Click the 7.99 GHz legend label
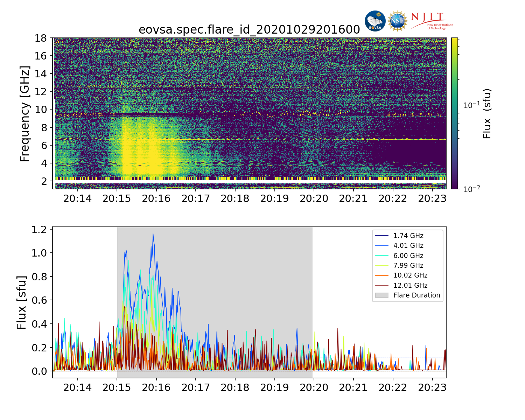The width and height of the screenshot is (525, 420). (x=408, y=266)
